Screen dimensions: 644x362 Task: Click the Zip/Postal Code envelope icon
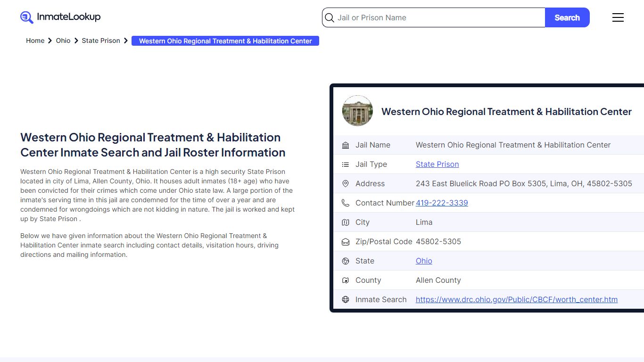pos(346,242)
